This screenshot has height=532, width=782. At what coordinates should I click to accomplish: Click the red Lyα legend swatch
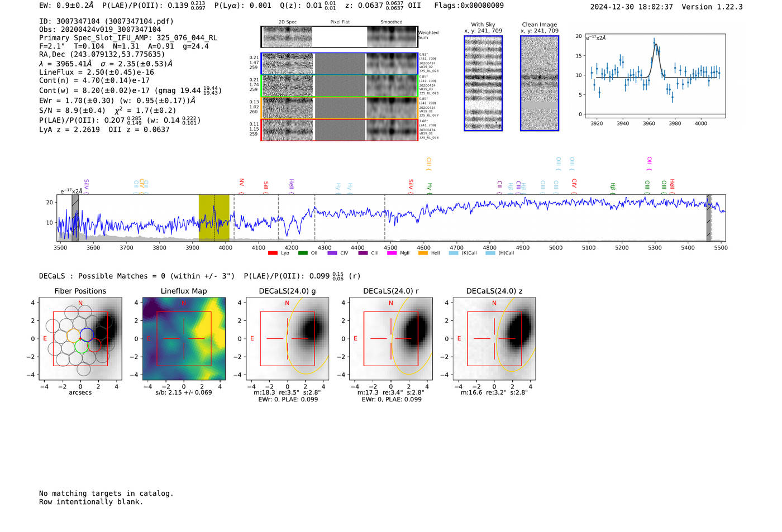pos(273,253)
